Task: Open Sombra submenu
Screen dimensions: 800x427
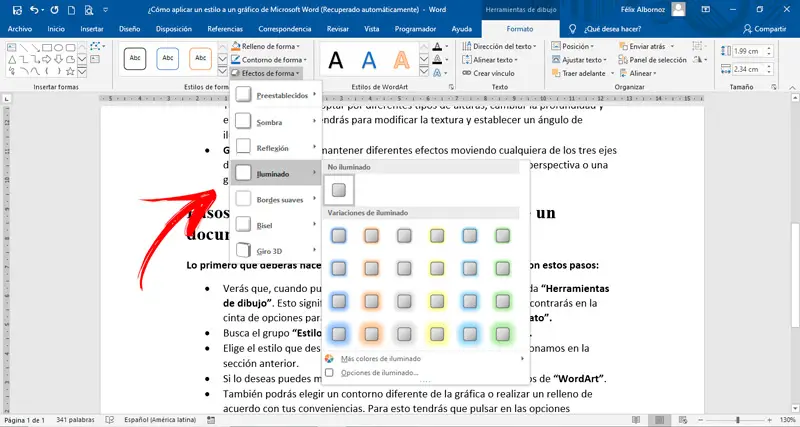Action: [x=276, y=122]
